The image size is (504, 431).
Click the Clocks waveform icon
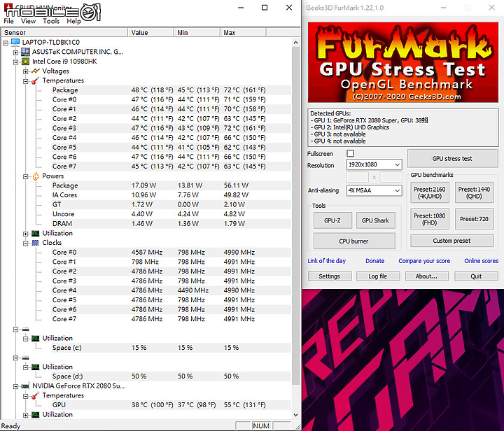click(36, 243)
